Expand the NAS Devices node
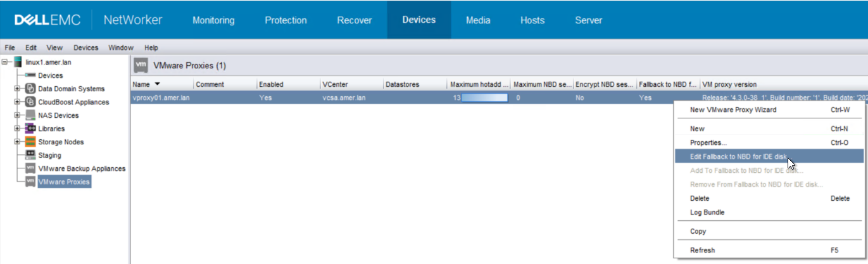The image size is (868, 264). [x=17, y=115]
